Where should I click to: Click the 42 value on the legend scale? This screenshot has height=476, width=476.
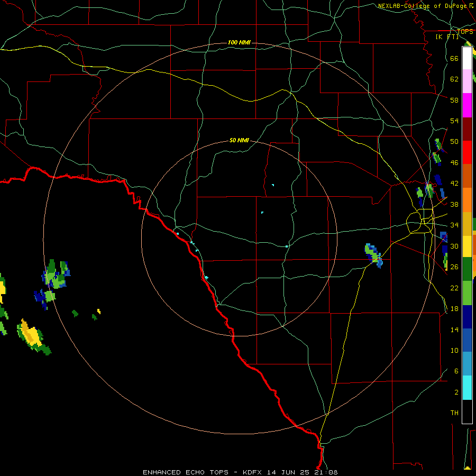[x=454, y=184]
